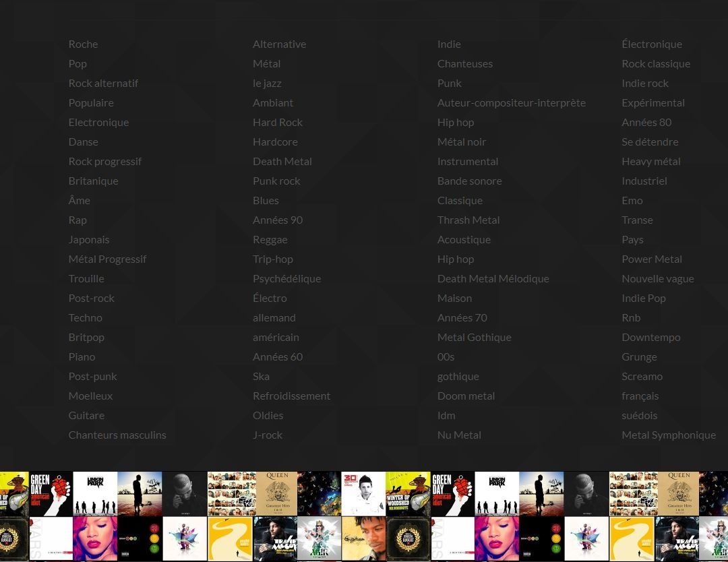728x562 pixels.
Task: Open the Alternative genre
Action: click(279, 44)
